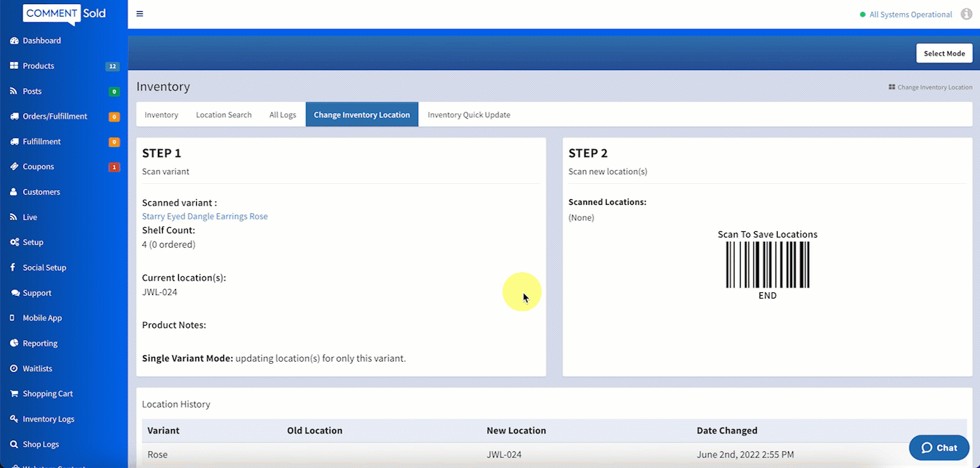This screenshot has height=468, width=980.
Task: Open the Customers section
Action: [40, 192]
